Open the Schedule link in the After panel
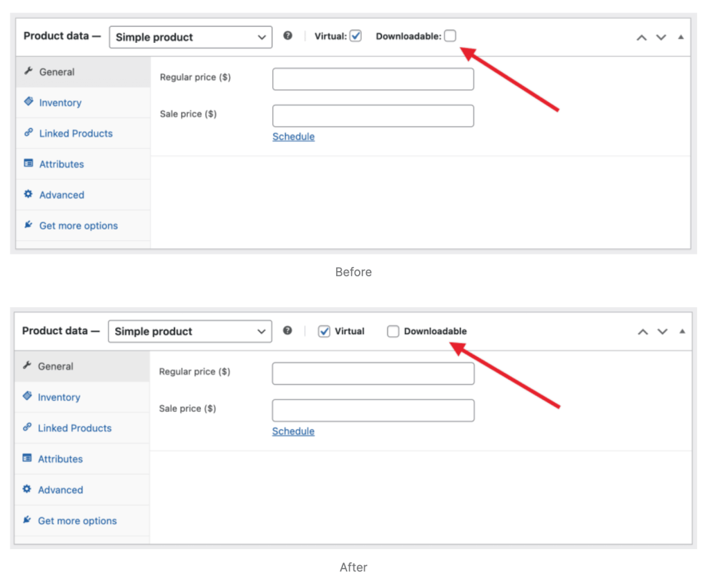Viewport: 709px width, 588px height. (x=293, y=431)
